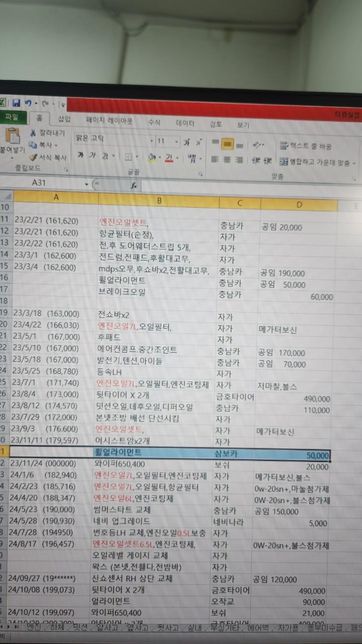Click the Save icon in quick access toolbar

[x=16, y=102]
